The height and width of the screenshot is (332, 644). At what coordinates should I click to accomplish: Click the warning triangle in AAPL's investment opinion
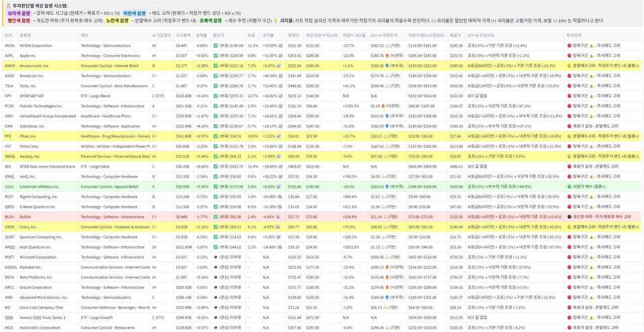(591, 56)
